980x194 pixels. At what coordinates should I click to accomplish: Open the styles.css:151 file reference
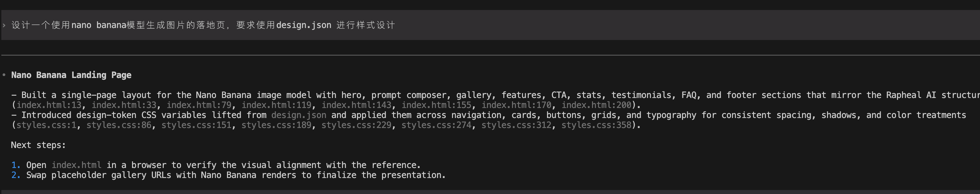[196, 125]
